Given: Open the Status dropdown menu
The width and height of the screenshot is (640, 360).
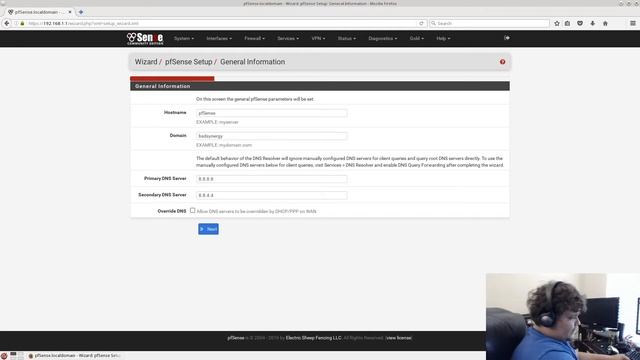Looking at the screenshot, I should (x=347, y=38).
